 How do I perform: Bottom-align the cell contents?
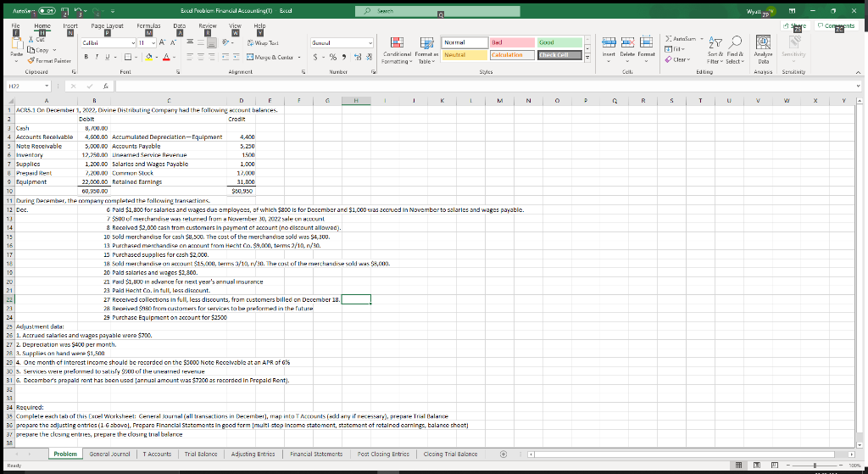pyautogui.click(x=211, y=42)
